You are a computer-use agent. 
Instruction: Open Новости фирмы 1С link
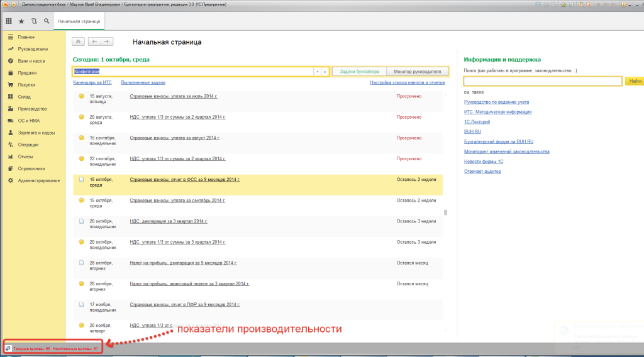point(484,162)
